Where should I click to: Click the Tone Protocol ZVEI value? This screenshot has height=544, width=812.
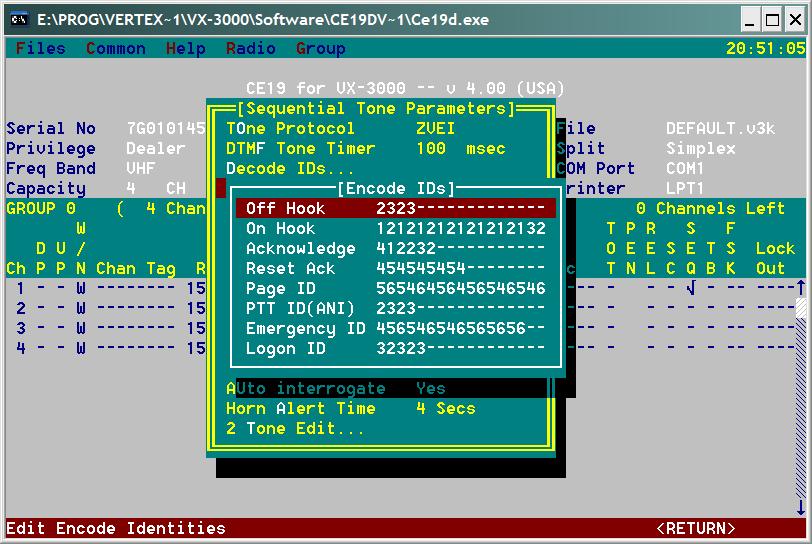click(435, 128)
